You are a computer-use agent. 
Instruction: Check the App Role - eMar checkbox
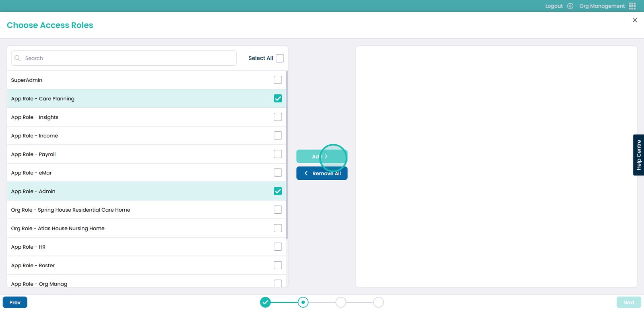[278, 173]
